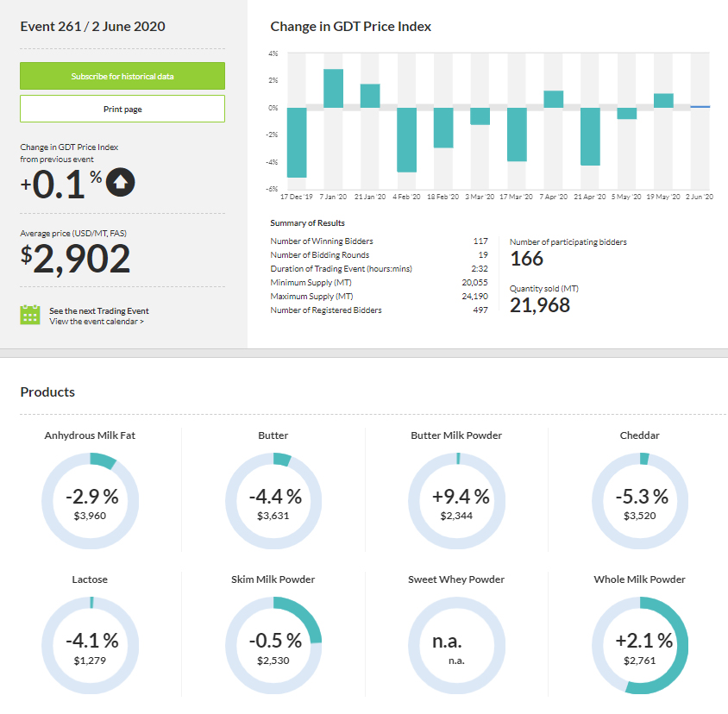The width and height of the screenshot is (728, 714).
Task: Click the See the next Trading Event text
Action: (x=99, y=310)
